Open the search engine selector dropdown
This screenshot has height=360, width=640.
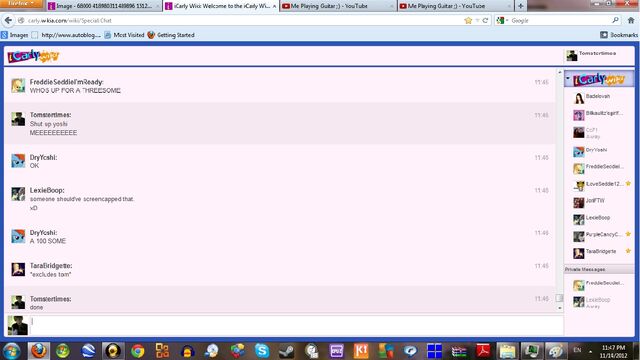[x=502, y=20]
